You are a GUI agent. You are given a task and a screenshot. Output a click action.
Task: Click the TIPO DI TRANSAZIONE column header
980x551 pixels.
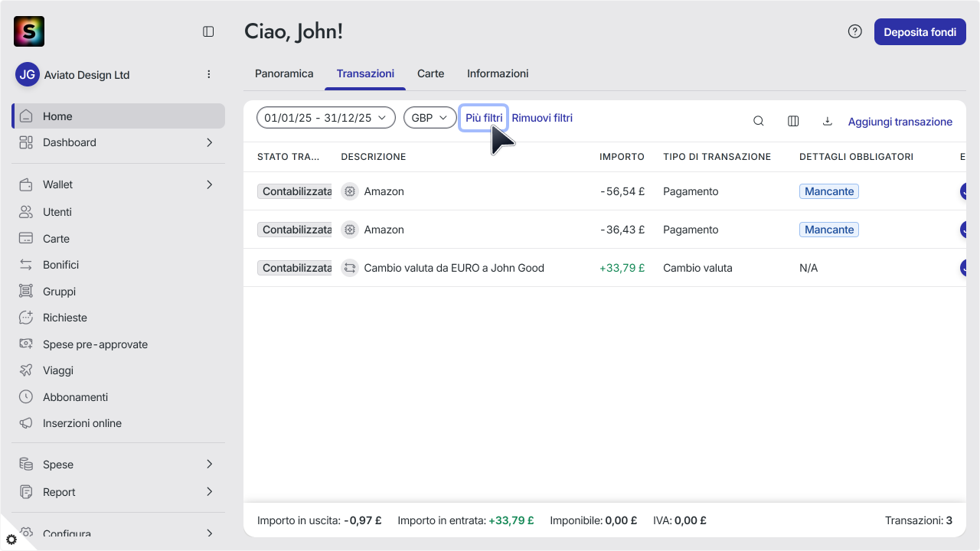point(717,157)
